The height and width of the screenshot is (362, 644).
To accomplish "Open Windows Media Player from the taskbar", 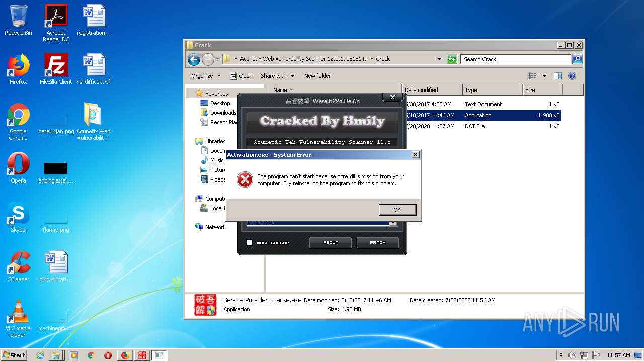I will pos(74,355).
